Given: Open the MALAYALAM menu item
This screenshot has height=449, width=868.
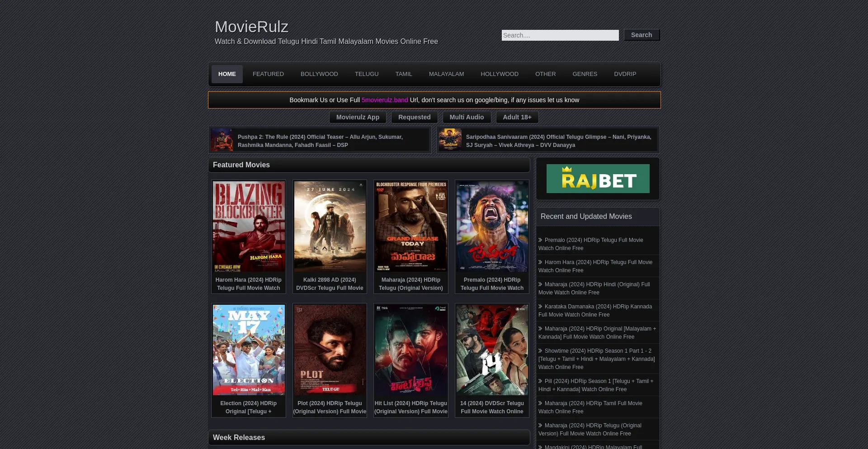Looking at the screenshot, I should tap(446, 74).
